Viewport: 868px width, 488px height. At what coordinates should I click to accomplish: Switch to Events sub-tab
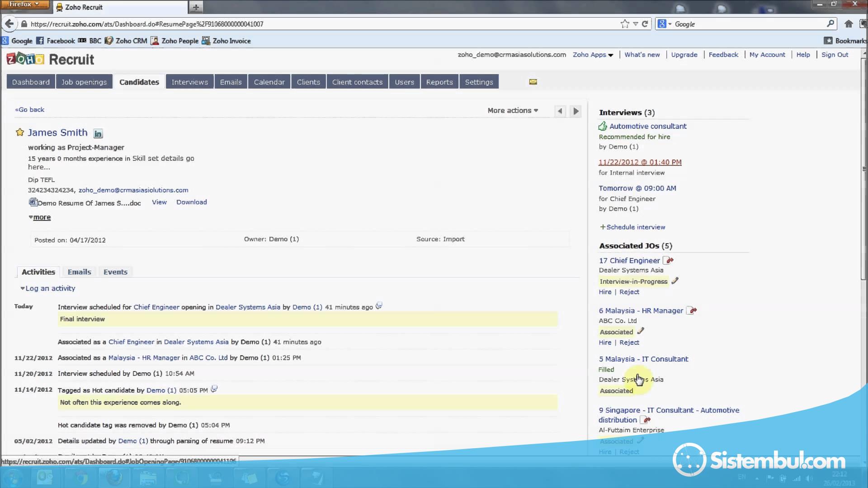(x=115, y=272)
